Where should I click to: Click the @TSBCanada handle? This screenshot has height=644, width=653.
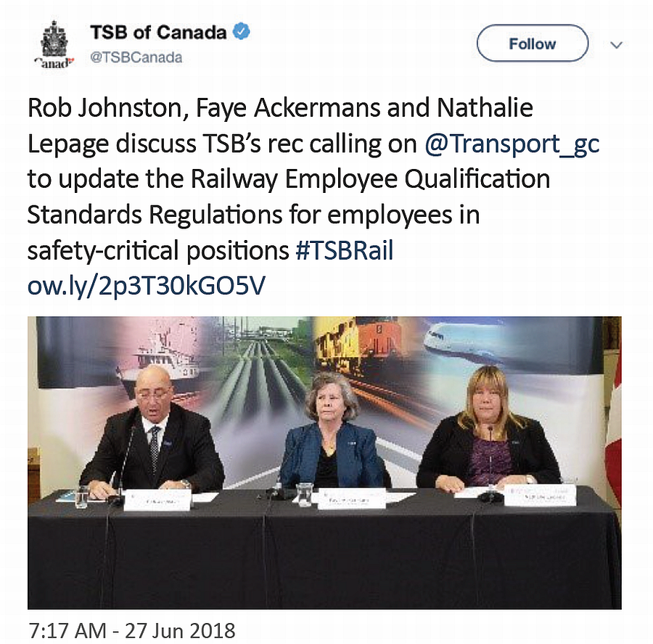pos(136,57)
